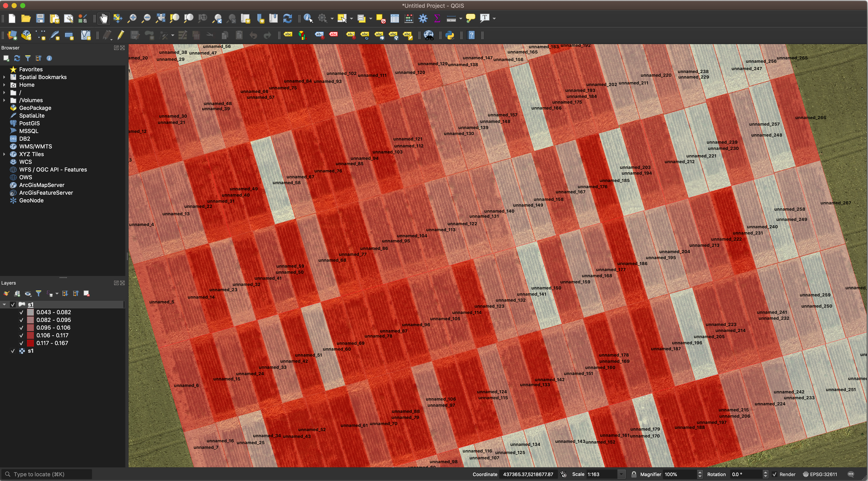868x481 pixels.
Task: Uncheck the 0.095 - 0.106 class
Action: pos(21,328)
